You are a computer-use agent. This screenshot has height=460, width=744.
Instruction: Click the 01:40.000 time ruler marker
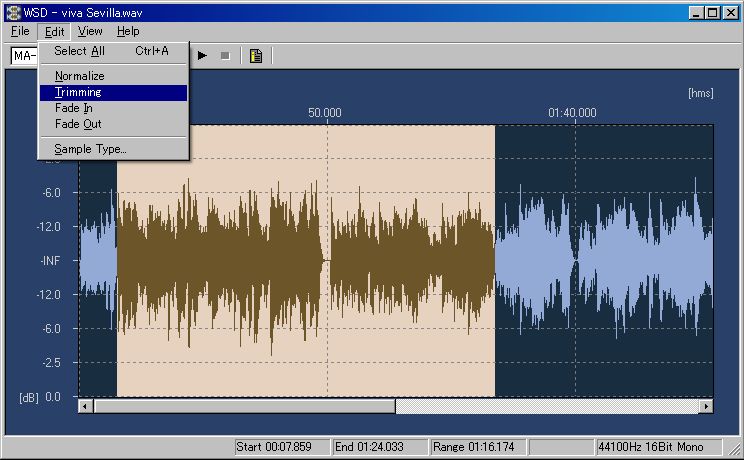coord(572,113)
